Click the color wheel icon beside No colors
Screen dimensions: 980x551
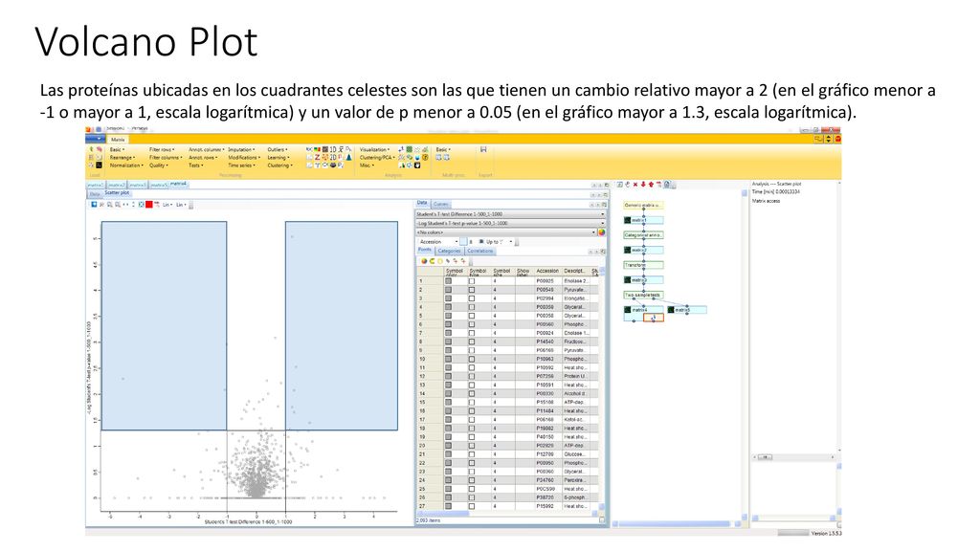click(601, 232)
